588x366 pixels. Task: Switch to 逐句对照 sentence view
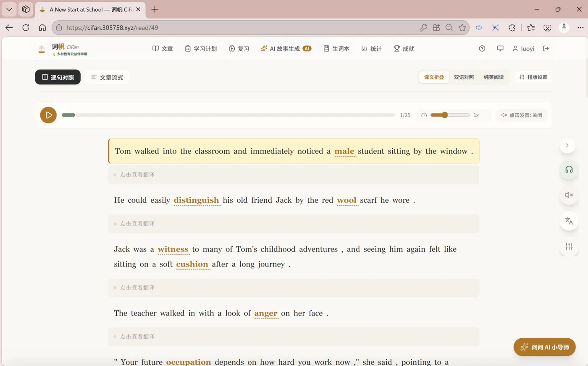pyautogui.click(x=58, y=77)
